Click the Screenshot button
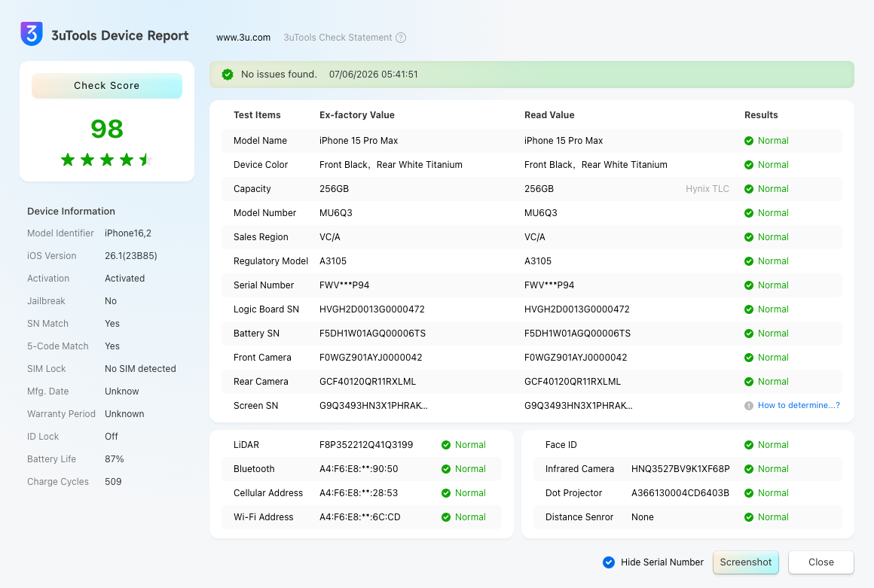The image size is (874, 588). (x=745, y=562)
